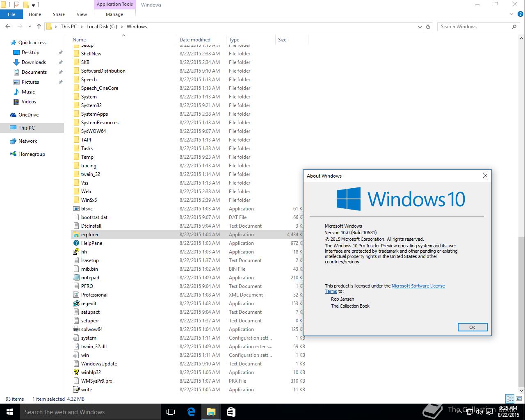Viewport: 525px width, 420px height.
Task: Sort by the Date modified column header
Action: click(202, 40)
